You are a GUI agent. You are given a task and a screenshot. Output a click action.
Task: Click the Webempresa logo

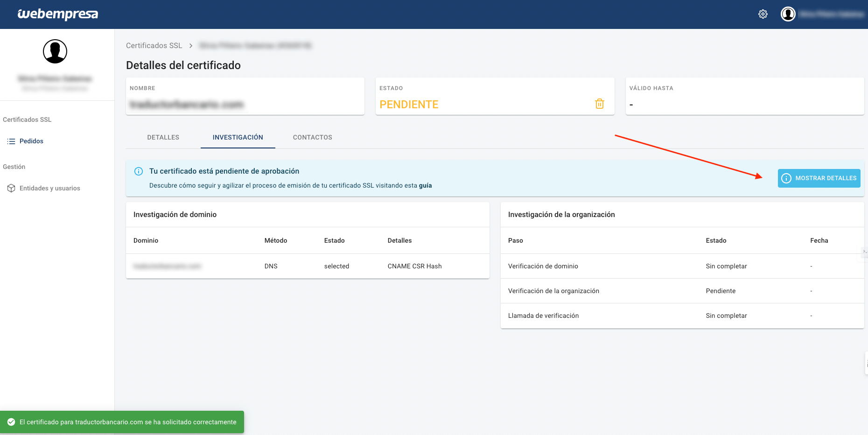58,14
